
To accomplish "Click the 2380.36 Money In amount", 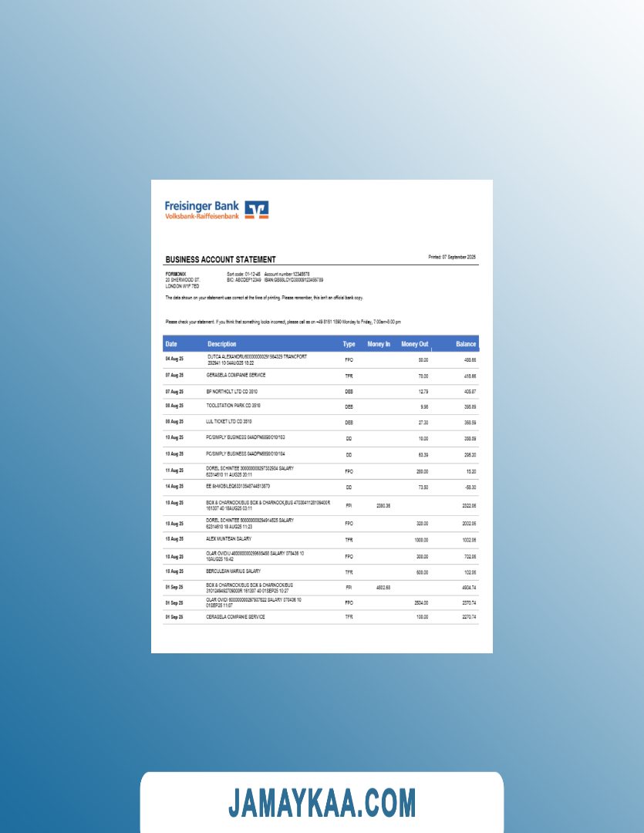I will 383,505.
